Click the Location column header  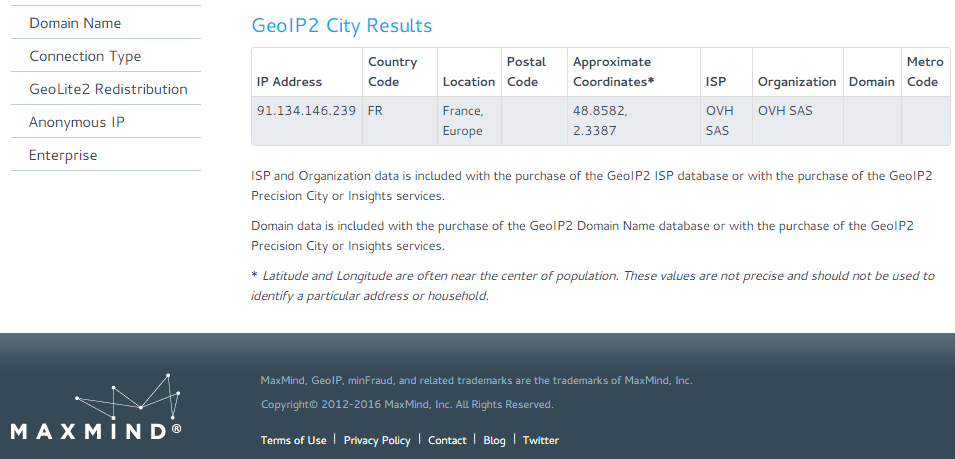(469, 72)
